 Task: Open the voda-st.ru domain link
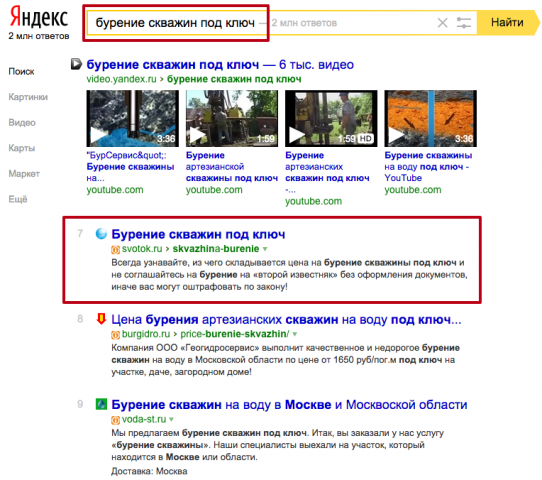coord(144,420)
